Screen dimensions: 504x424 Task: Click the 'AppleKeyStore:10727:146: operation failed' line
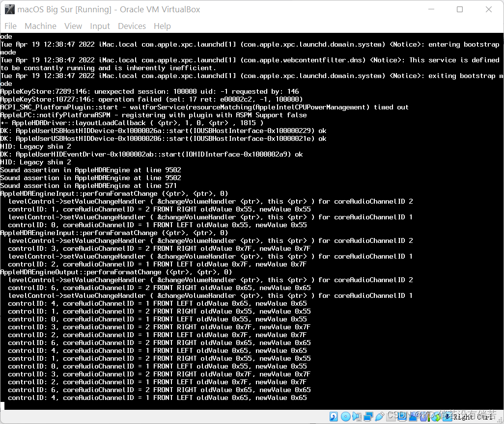[151, 99]
